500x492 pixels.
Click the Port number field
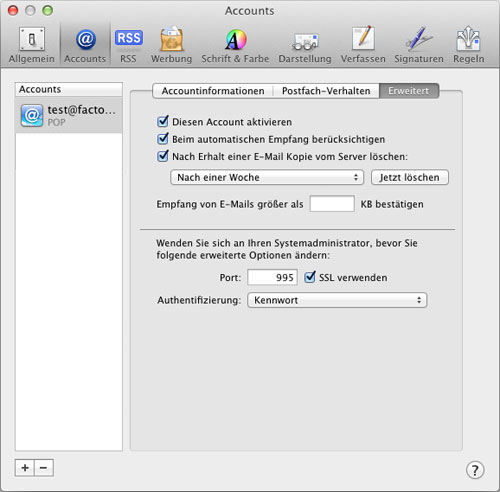(x=272, y=277)
